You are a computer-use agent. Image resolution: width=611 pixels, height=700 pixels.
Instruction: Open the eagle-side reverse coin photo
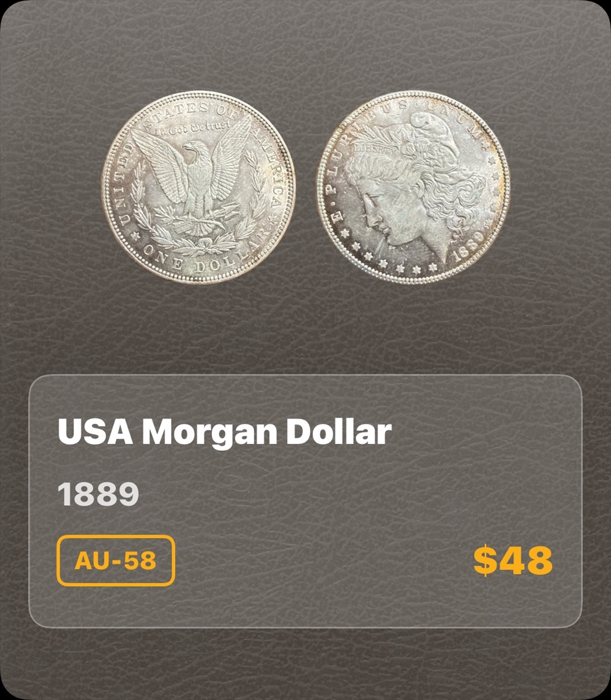click(198, 188)
